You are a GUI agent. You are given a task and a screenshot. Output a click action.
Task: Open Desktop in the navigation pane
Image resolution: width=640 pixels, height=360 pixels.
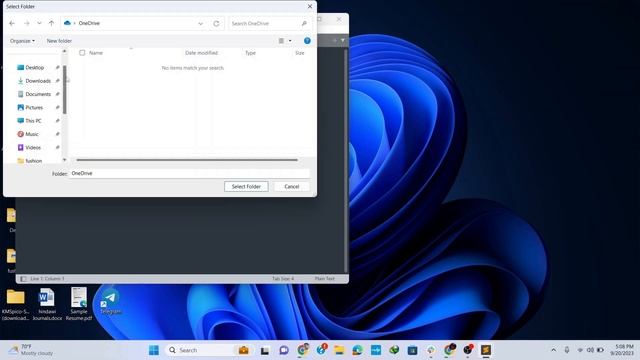[x=35, y=68]
